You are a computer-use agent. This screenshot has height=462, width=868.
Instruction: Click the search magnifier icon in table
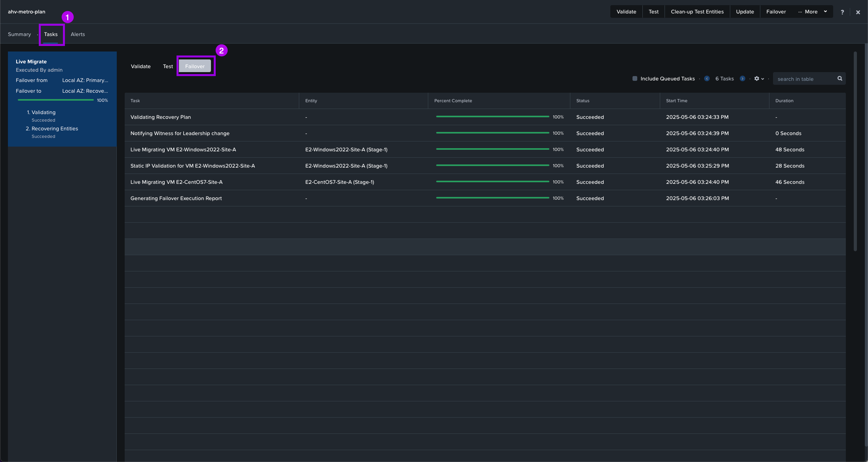pos(840,78)
